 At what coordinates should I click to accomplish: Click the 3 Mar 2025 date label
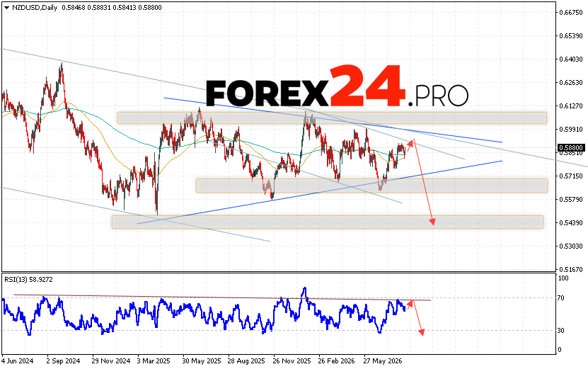(154, 361)
